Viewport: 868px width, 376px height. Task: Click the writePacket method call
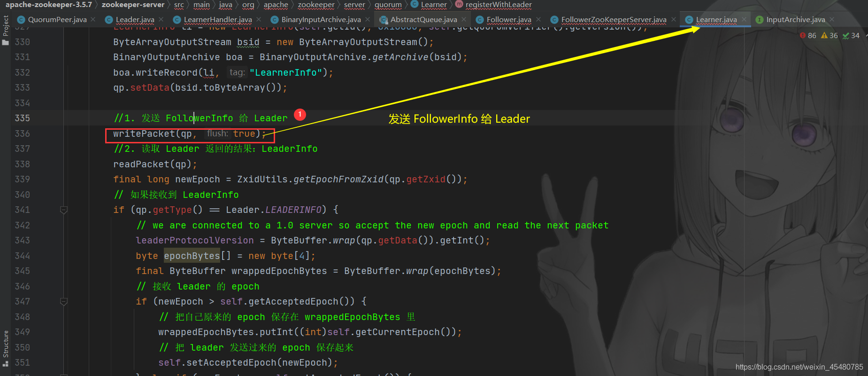tap(144, 133)
